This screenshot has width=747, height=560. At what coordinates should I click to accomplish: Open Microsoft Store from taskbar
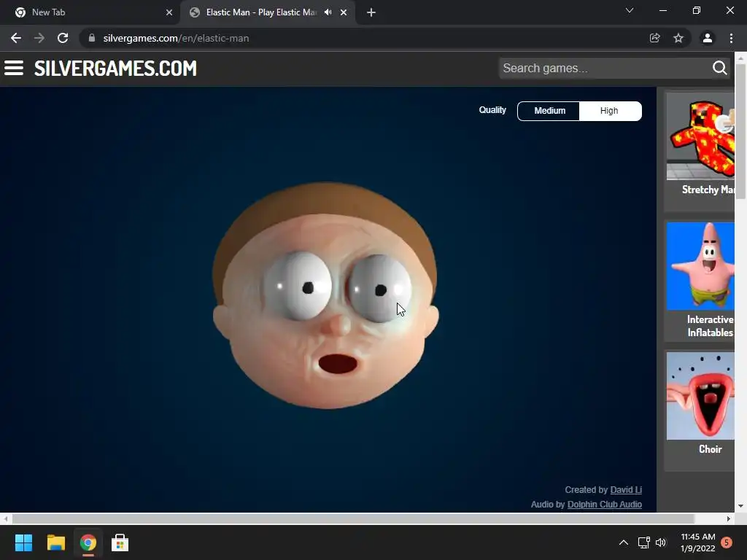click(120, 542)
